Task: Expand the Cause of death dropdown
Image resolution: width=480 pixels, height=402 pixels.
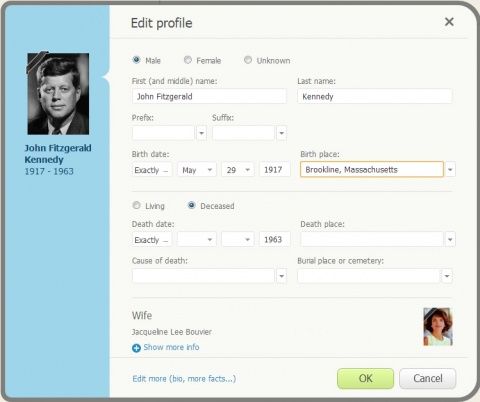Action: (282, 276)
